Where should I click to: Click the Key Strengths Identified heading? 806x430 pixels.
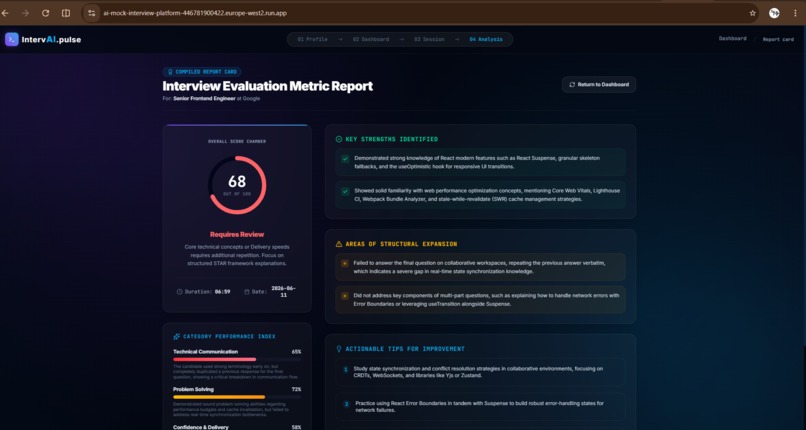[x=392, y=139]
